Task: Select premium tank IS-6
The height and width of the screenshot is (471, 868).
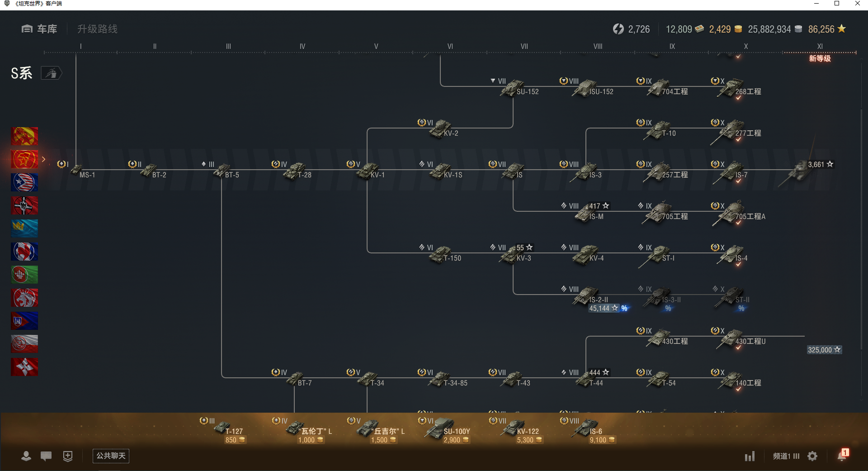Action: pyautogui.click(x=587, y=430)
